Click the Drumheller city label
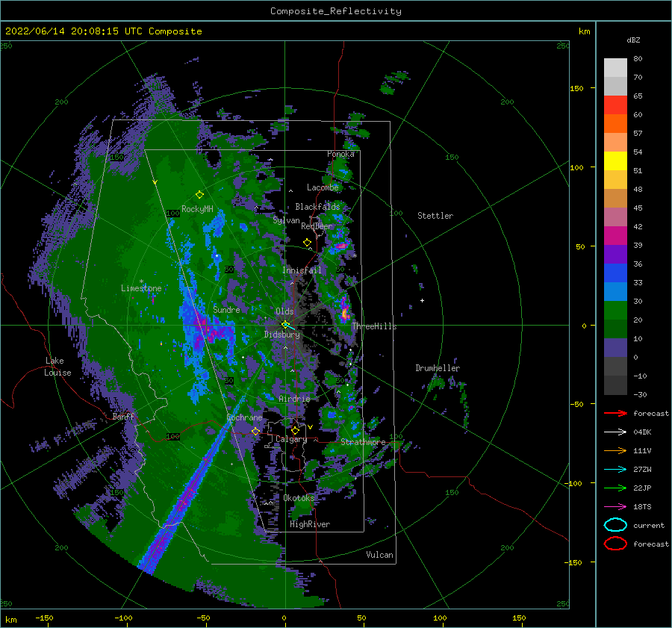This screenshot has width=672, height=628. (438, 368)
